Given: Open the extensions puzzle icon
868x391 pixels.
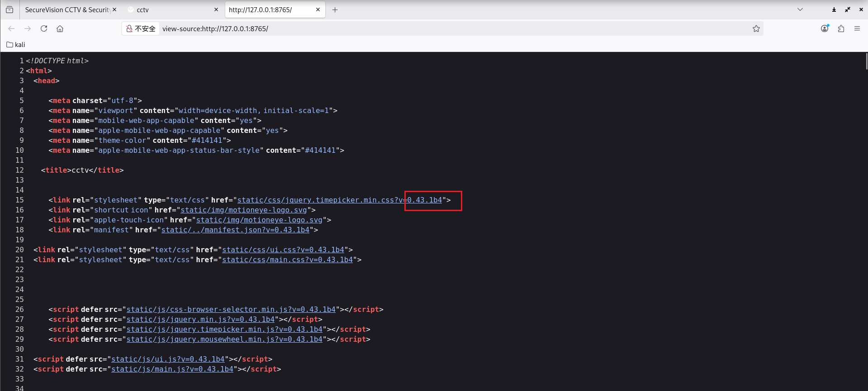Looking at the screenshot, I should pyautogui.click(x=841, y=28).
